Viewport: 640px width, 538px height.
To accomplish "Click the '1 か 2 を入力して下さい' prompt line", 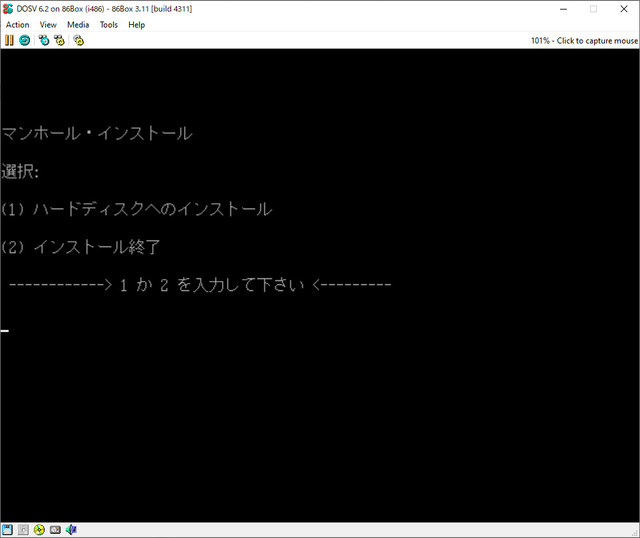I will 200,285.
